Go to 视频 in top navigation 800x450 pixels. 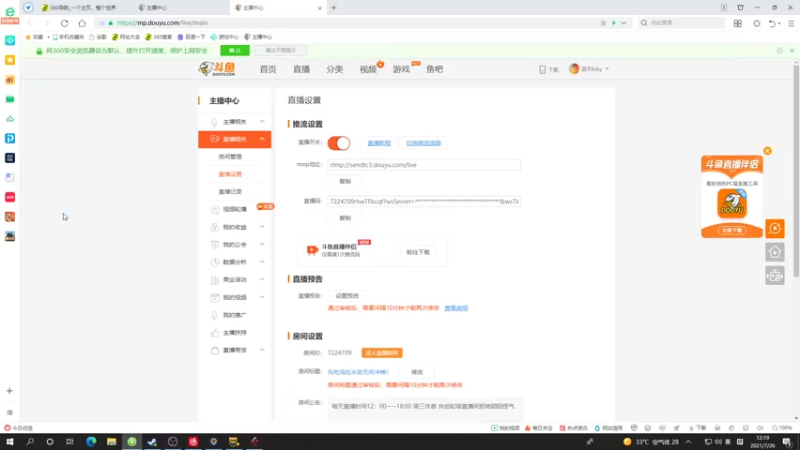(368, 69)
